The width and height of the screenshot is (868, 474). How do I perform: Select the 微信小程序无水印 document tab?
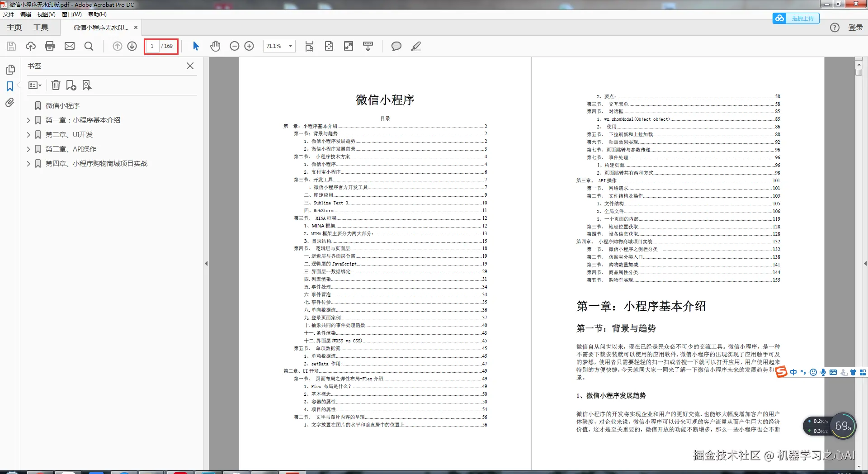point(101,28)
